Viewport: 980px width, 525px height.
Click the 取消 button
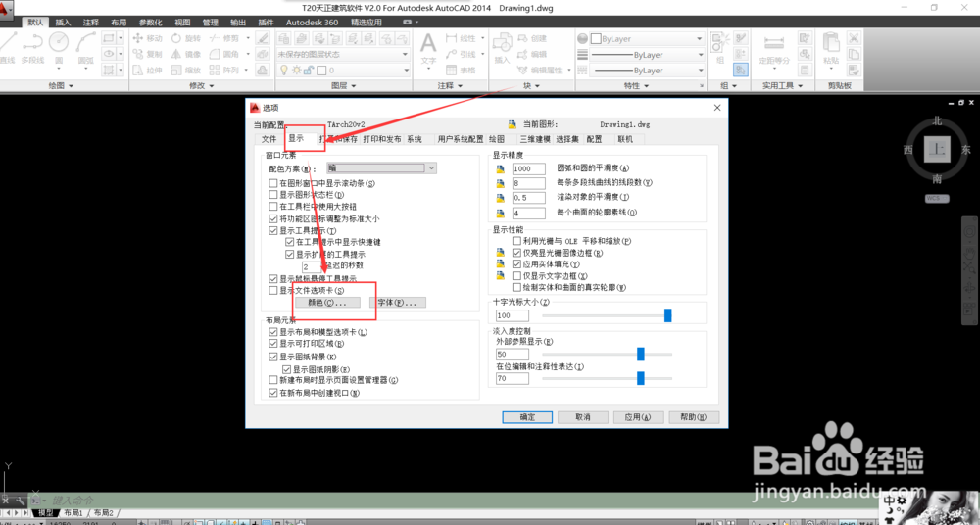[582, 417]
